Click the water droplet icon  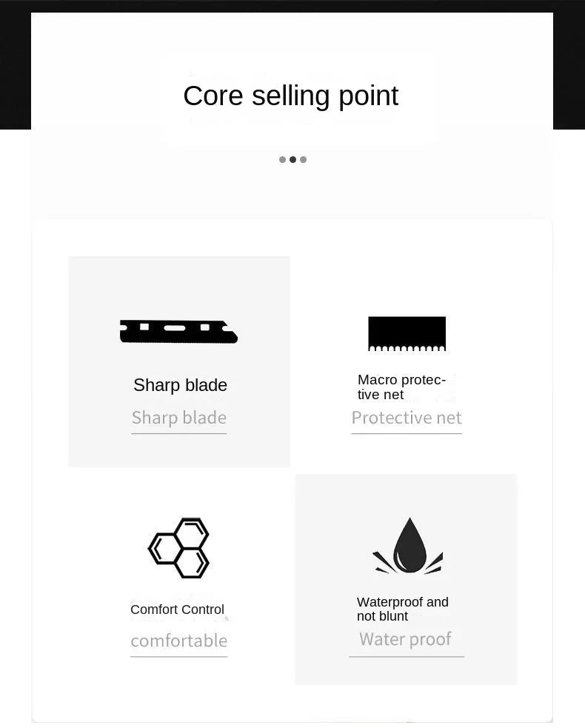(x=408, y=547)
